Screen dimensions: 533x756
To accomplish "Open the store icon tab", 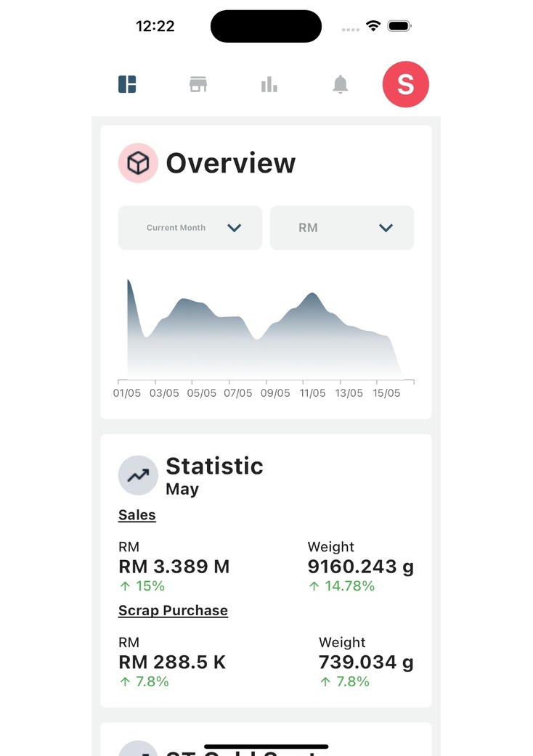I will pyautogui.click(x=198, y=85).
